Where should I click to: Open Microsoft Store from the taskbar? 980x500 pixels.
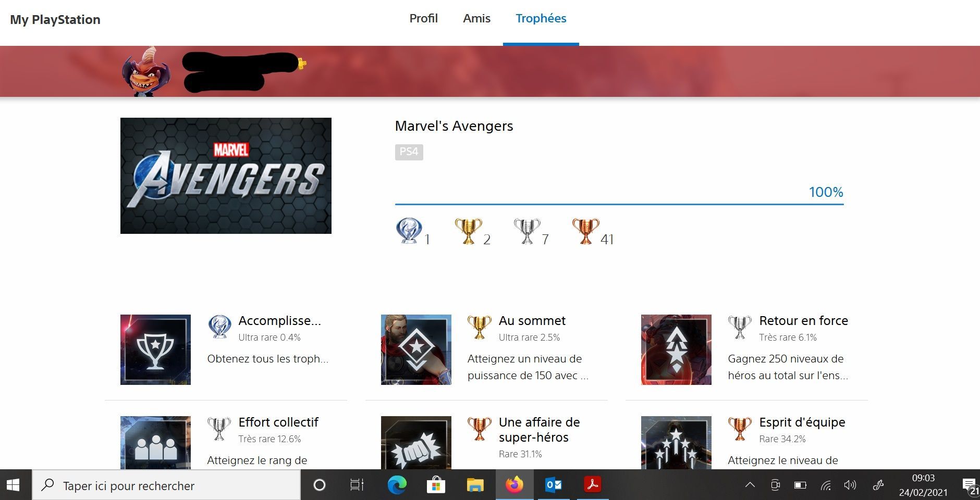point(436,485)
